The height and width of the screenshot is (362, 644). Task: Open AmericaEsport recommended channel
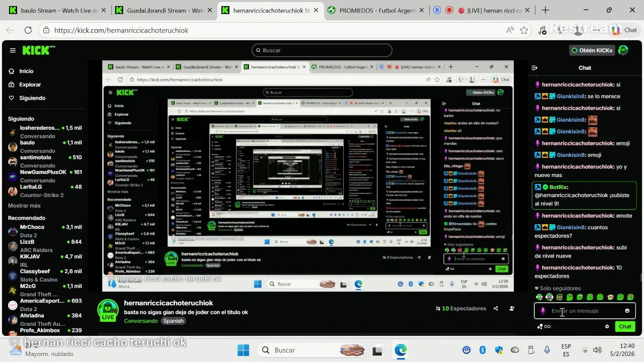(x=45, y=305)
